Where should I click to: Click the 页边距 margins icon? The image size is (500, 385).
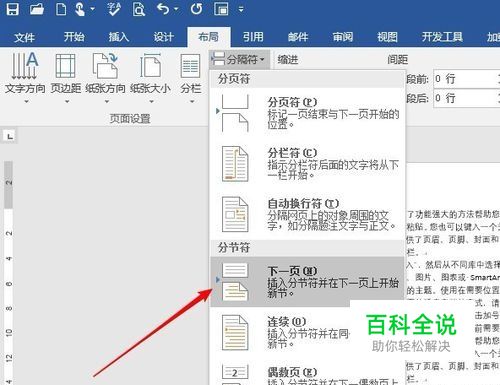point(65,66)
